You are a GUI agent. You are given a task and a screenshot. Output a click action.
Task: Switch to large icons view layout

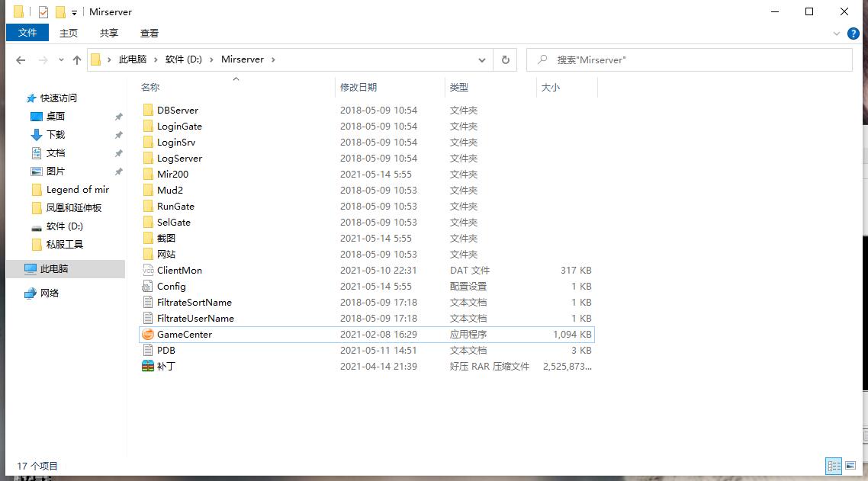pyautogui.click(x=850, y=466)
